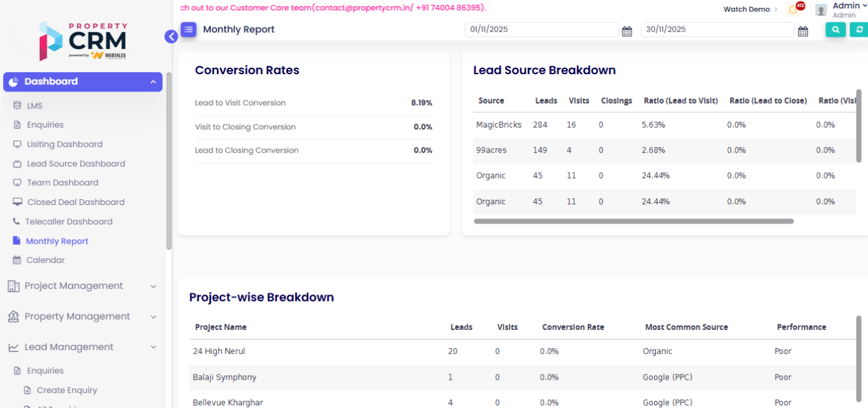
Task: Open the Admin account dropdown
Action: 849,6
